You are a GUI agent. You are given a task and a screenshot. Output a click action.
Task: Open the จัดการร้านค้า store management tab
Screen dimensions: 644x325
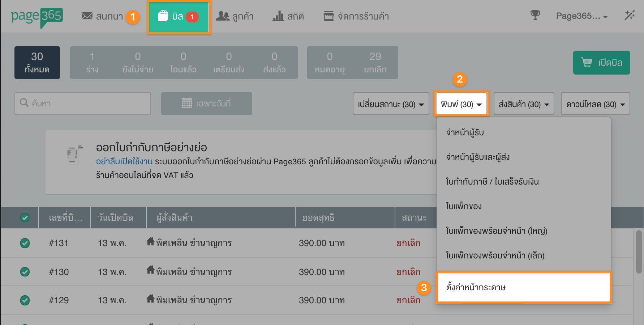point(356,16)
